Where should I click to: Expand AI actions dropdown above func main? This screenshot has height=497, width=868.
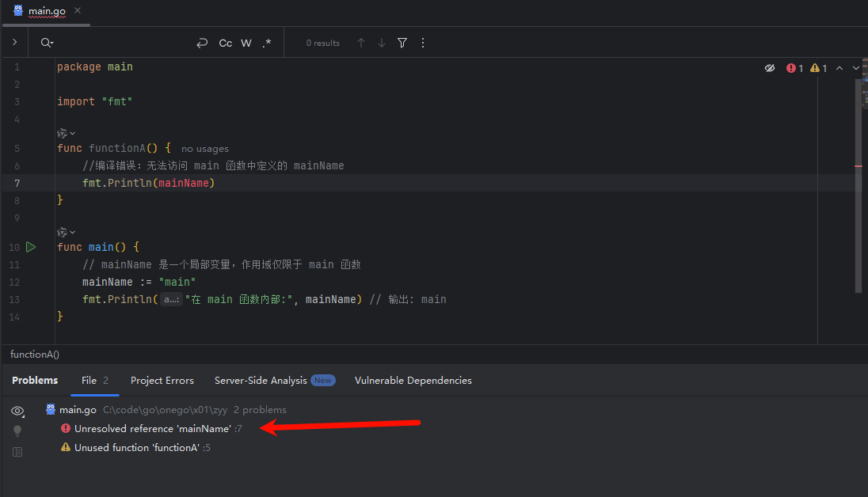(x=66, y=232)
